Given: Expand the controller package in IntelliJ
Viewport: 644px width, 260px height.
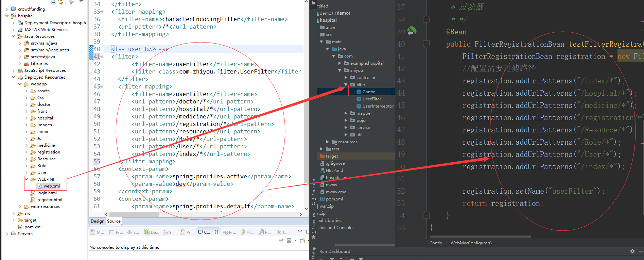Looking at the screenshot, I should tap(346, 78).
